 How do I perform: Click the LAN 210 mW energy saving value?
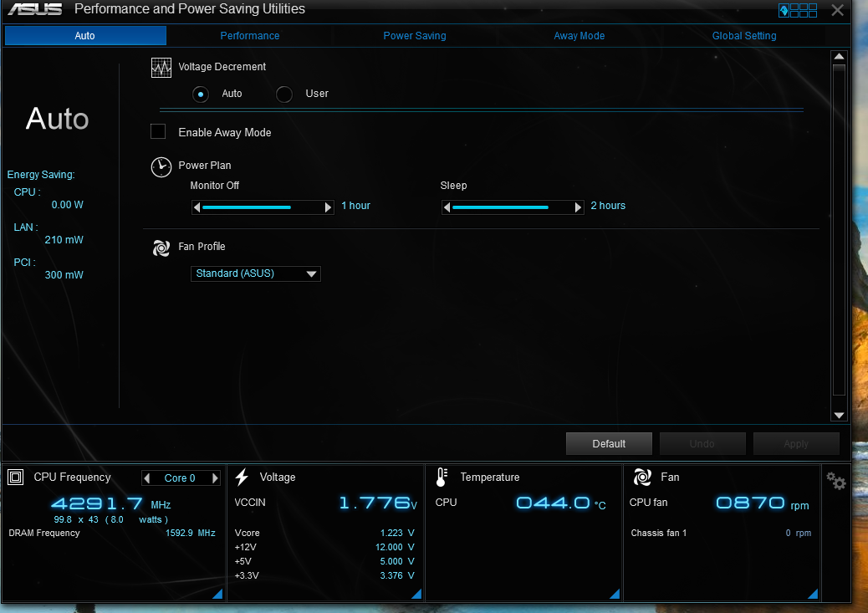[64, 240]
